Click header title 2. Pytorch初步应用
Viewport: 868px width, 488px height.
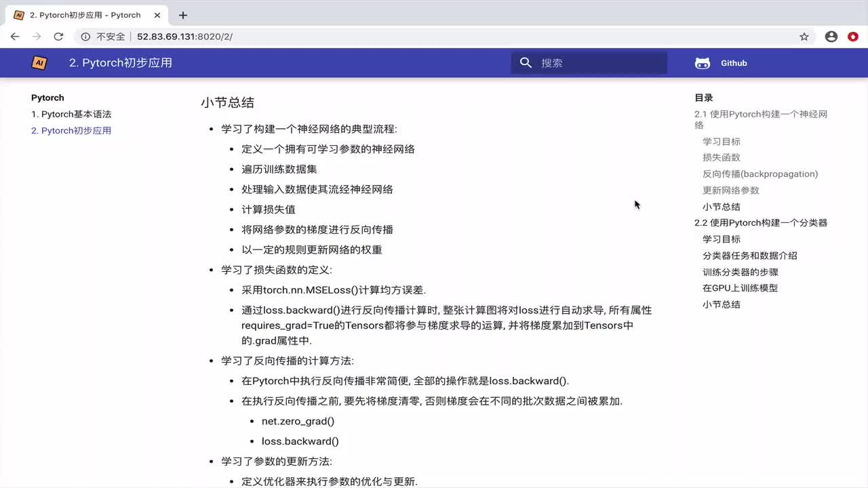[121, 63]
